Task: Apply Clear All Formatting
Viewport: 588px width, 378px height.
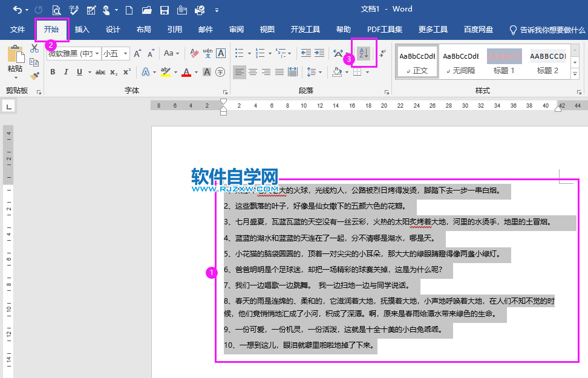Action: point(193,53)
